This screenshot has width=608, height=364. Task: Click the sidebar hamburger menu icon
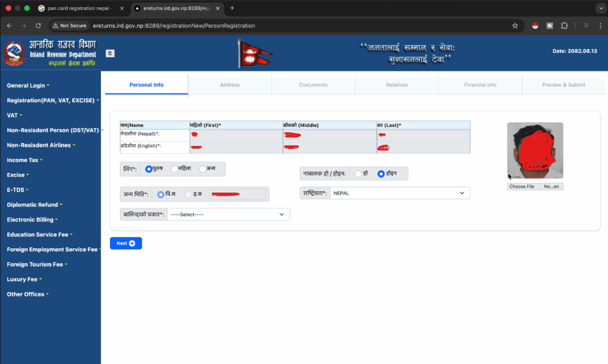pos(110,53)
